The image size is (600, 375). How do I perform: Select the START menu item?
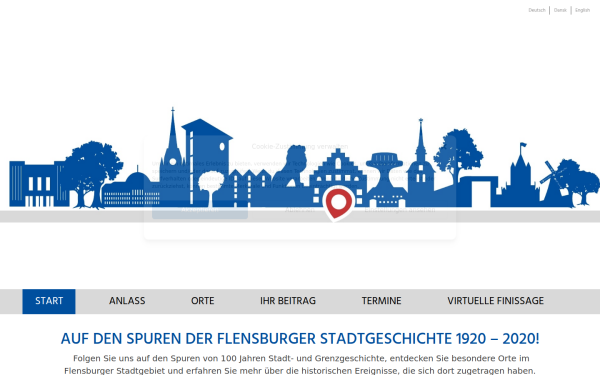[x=49, y=301]
